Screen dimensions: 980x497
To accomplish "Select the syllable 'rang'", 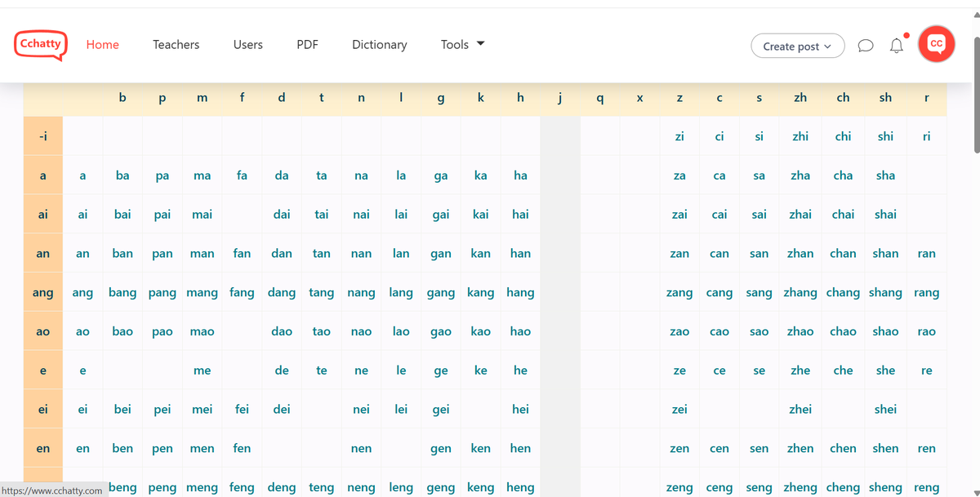I will click(926, 292).
